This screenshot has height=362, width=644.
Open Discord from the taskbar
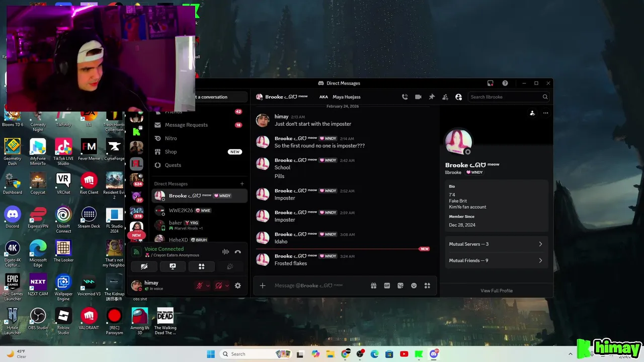[434, 354]
